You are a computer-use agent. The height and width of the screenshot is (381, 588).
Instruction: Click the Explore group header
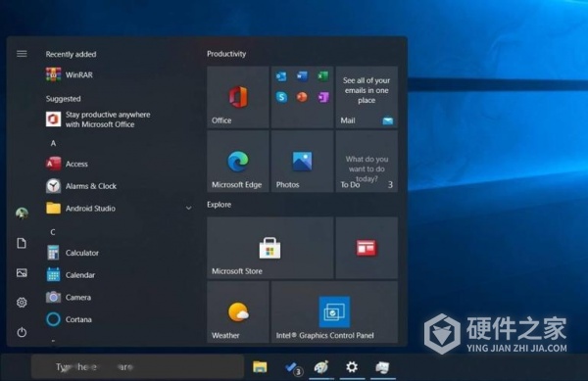(x=219, y=205)
